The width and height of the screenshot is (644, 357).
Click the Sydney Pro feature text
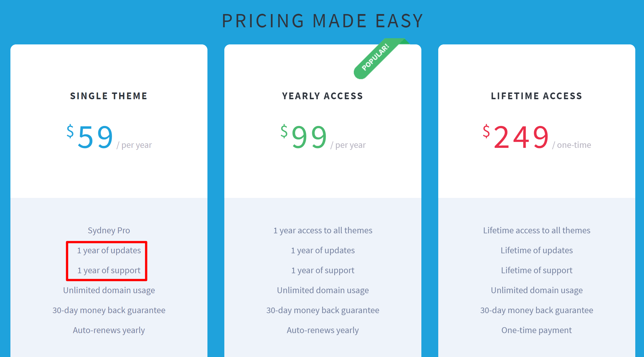click(109, 231)
